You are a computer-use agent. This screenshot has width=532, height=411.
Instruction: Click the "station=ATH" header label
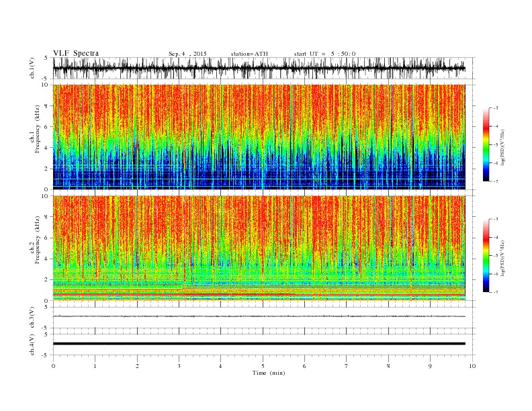[x=249, y=54]
